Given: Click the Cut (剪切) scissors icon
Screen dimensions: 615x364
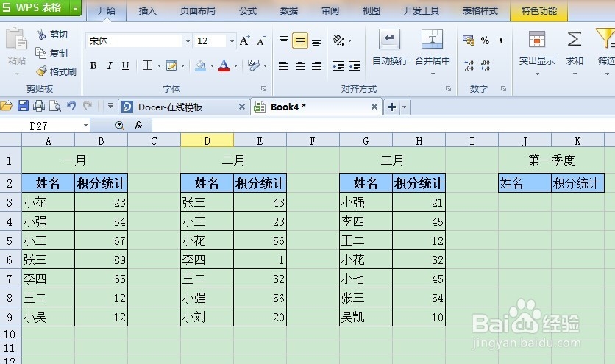Looking at the screenshot, I should pyautogui.click(x=42, y=35).
